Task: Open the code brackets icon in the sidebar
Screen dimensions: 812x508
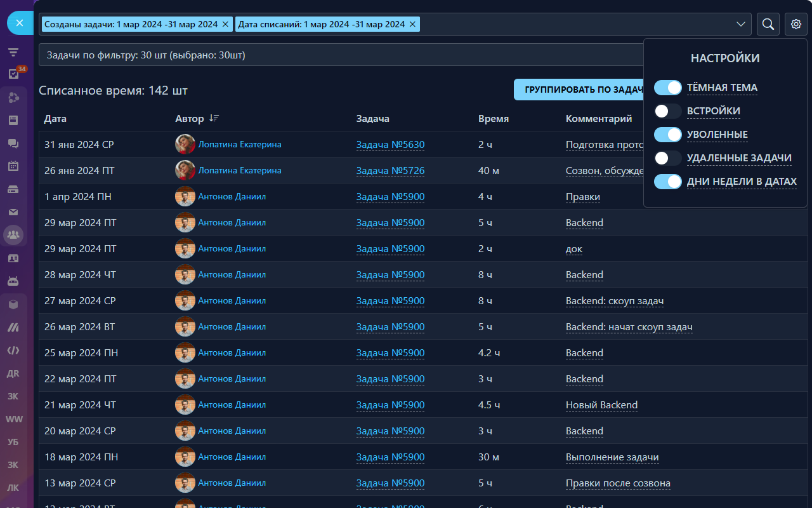Action: point(13,350)
